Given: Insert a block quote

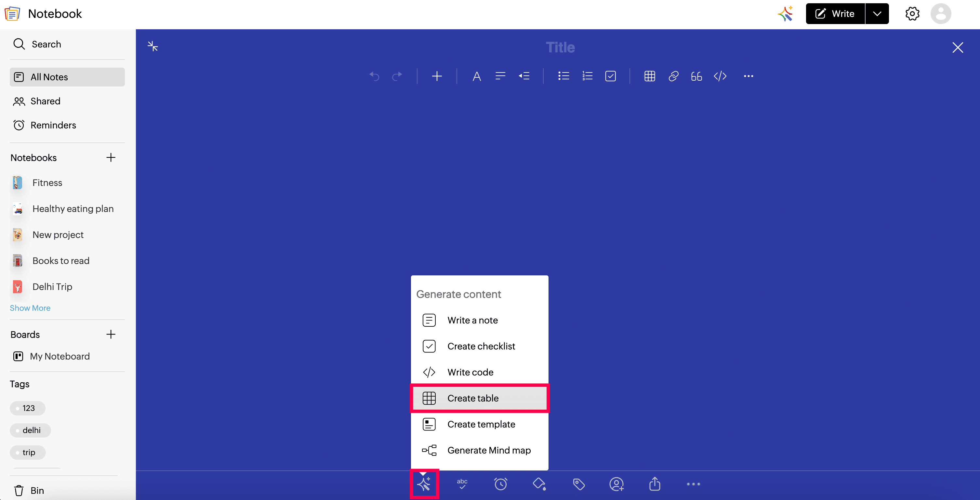Looking at the screenshot, I should click(x=696, y=76).
